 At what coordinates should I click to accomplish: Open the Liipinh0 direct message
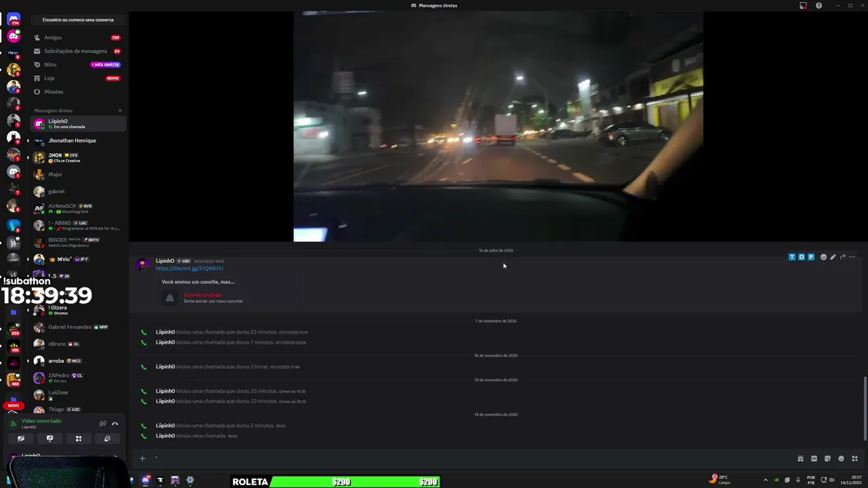pos(78,123)
